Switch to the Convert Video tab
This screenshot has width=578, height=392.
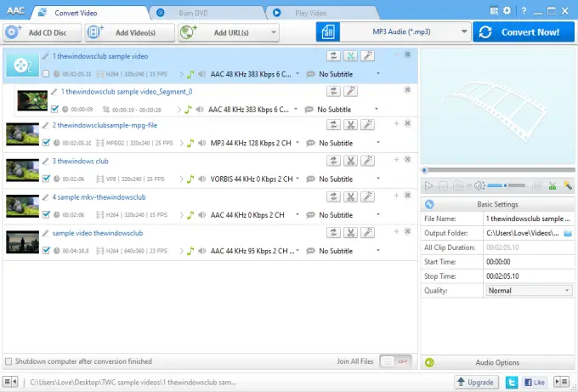coord(90,13)
